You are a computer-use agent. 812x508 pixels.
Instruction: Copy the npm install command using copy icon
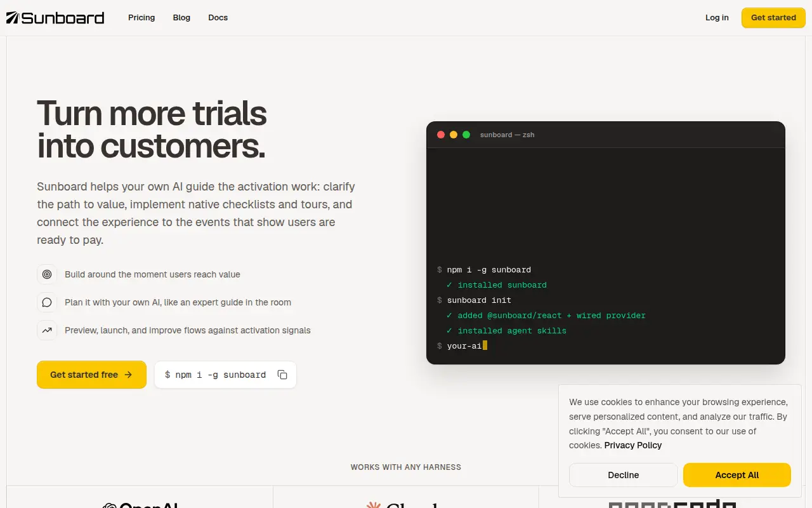pos(282,375)
